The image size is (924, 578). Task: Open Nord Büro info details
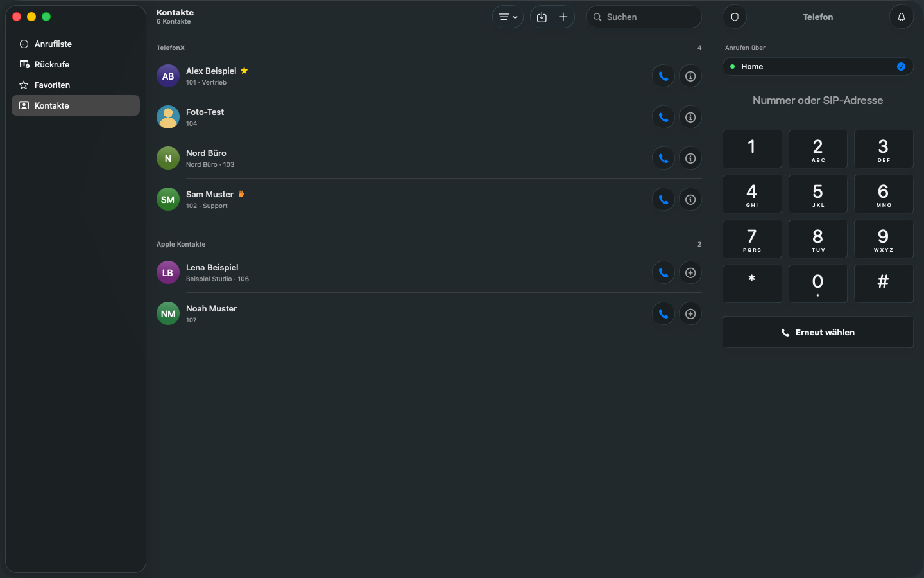click(x=690, y=159)
